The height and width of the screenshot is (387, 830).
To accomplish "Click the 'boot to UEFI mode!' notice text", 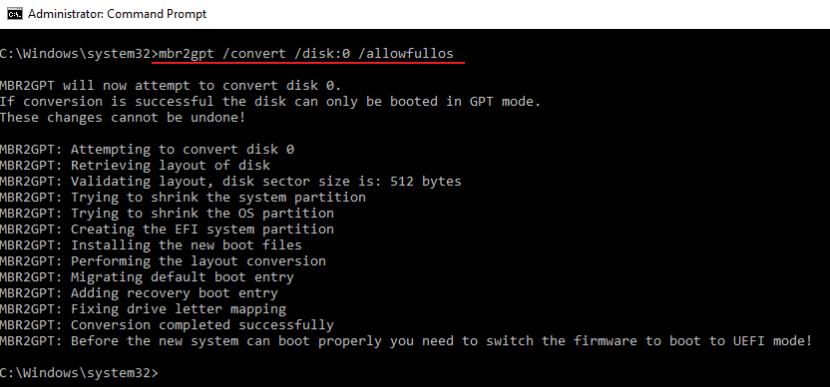I will point(741,341).
